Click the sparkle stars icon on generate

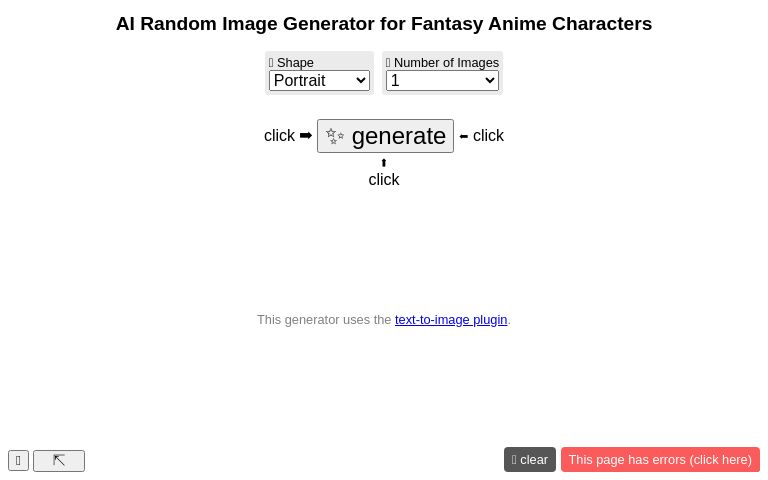(x=335, y=137)
